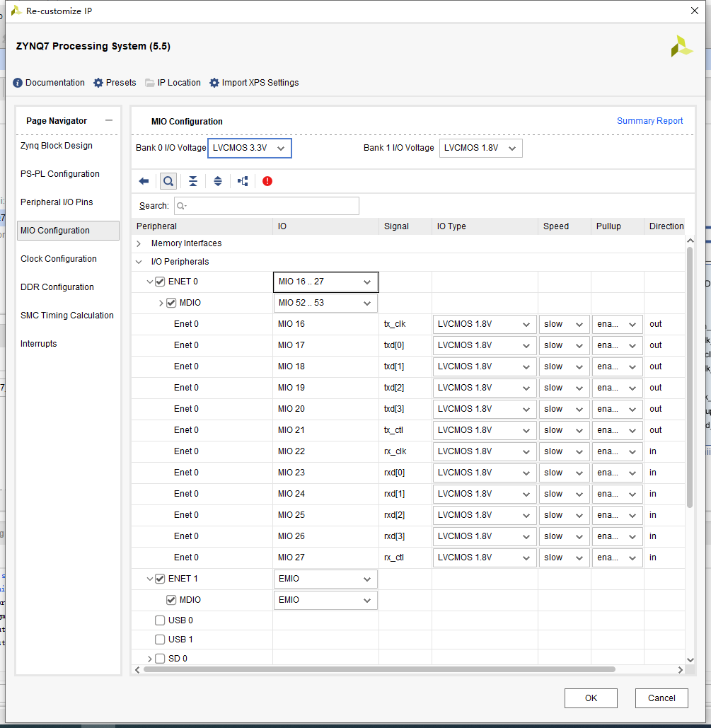Click the horizontal scrollbar thumb below table

point(379,669)
